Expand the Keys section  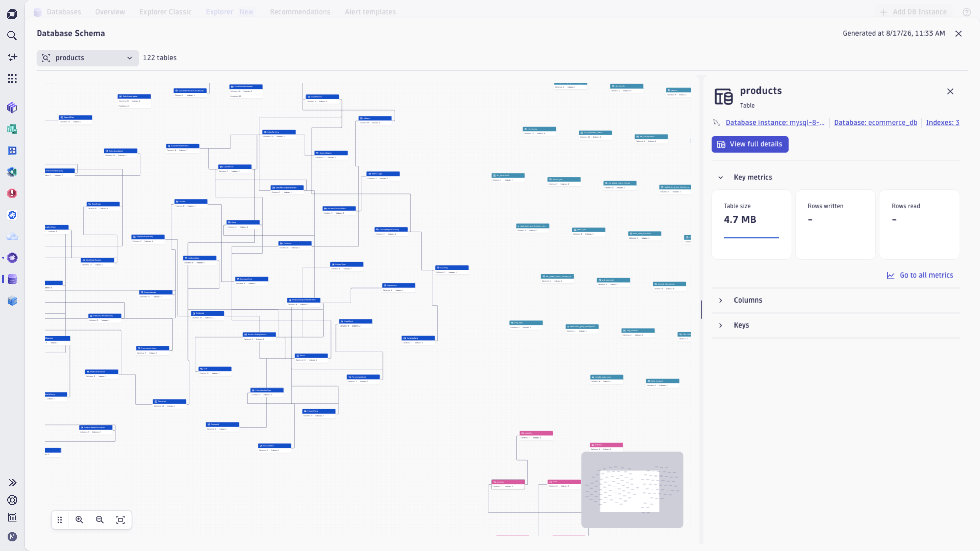tap(720, 325)
